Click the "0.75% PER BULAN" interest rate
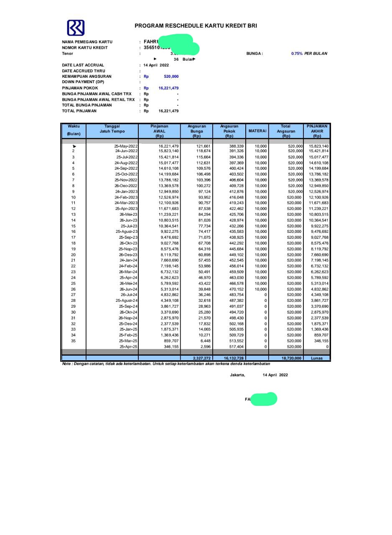Screen dimensions: 392x535 click(309, 53)
